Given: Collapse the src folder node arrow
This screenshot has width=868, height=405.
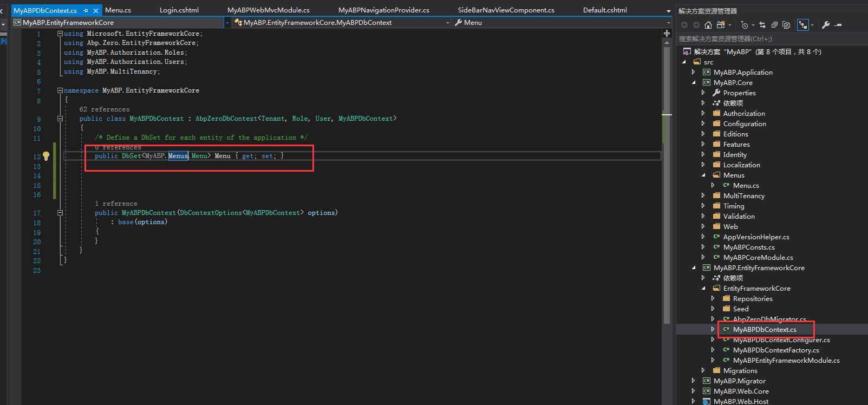Looking at the screenshot, I should pos(684,62).
